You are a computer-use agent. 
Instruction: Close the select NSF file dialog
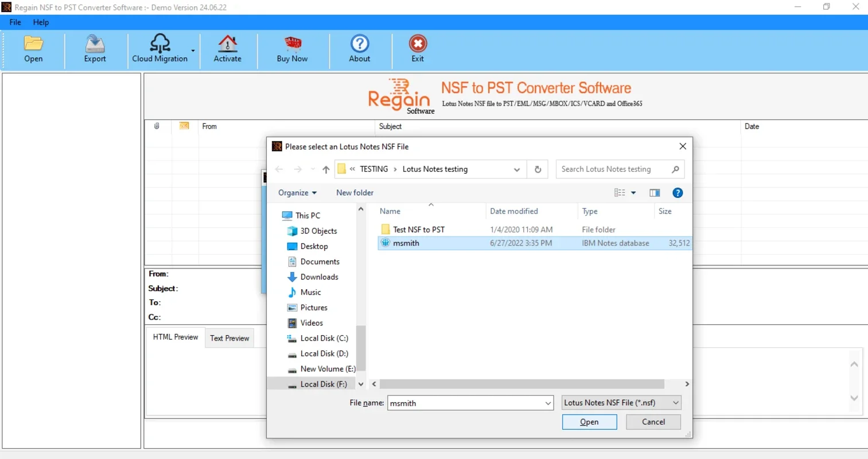click(x=683, y=146)
